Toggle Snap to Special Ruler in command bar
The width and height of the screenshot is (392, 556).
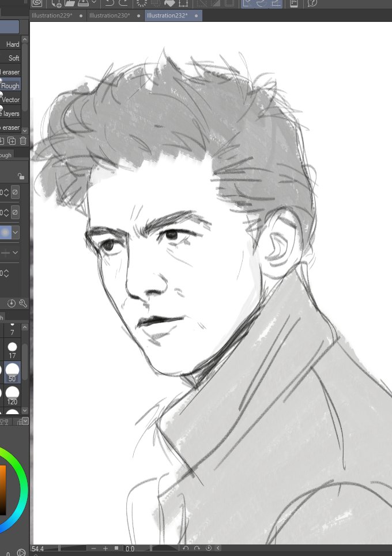pyautogui.click(x=262, y=3)
